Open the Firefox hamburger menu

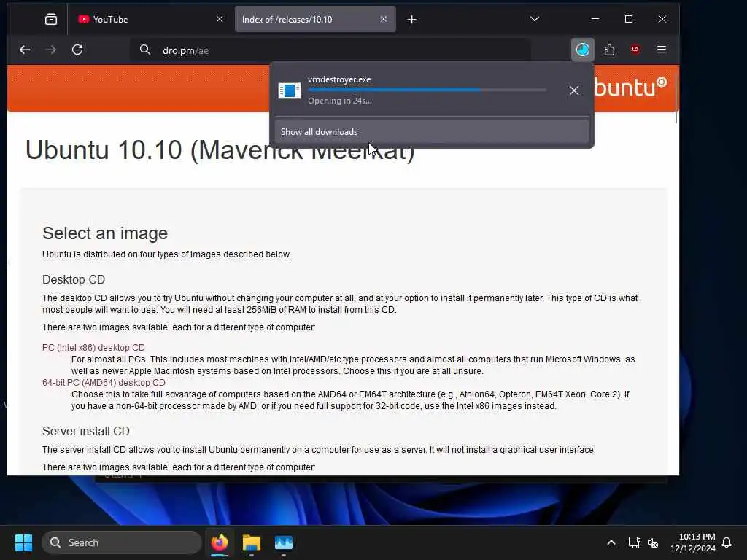(x=661, y=50)
